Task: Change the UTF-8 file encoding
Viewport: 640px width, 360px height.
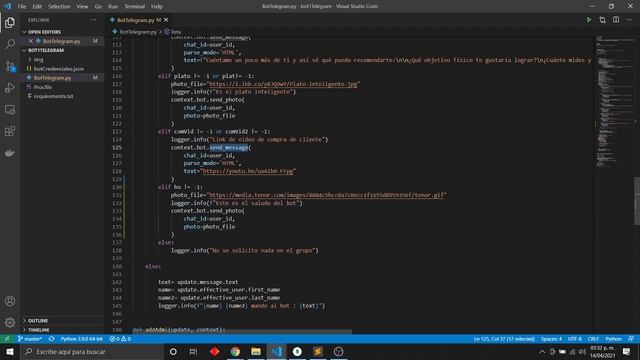Action: [575, 339]
